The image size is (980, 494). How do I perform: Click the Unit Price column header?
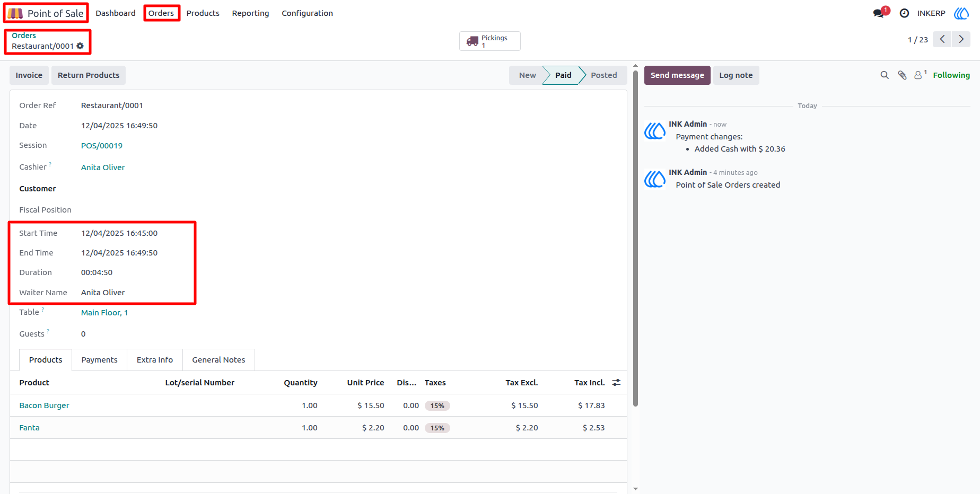365,383
